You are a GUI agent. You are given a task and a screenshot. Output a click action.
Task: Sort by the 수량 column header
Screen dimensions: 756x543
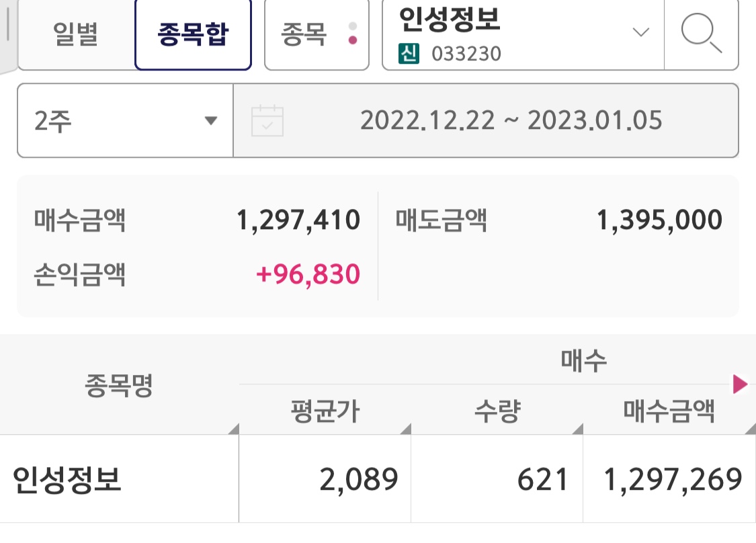pos(497,411)
